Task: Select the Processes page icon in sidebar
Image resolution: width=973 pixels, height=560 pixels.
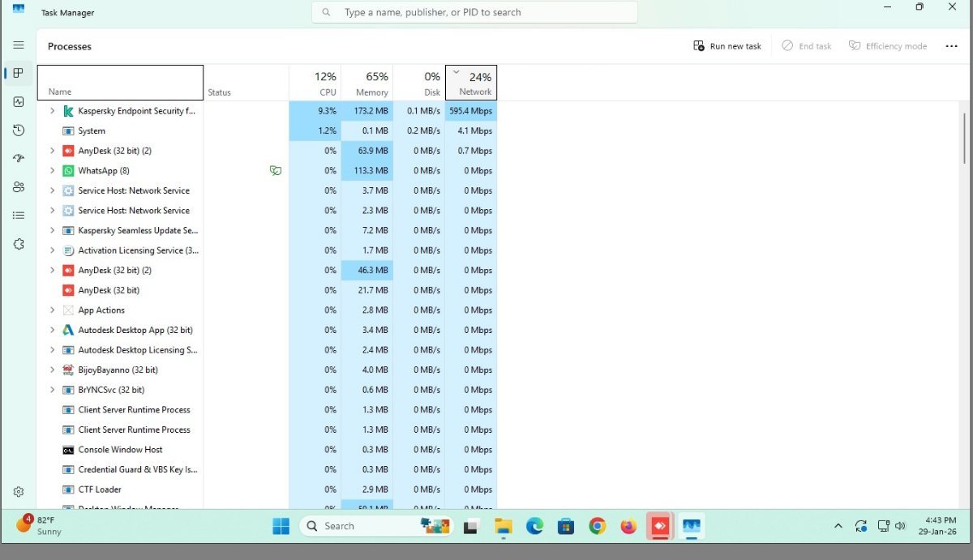Action: tap(19, 73)
